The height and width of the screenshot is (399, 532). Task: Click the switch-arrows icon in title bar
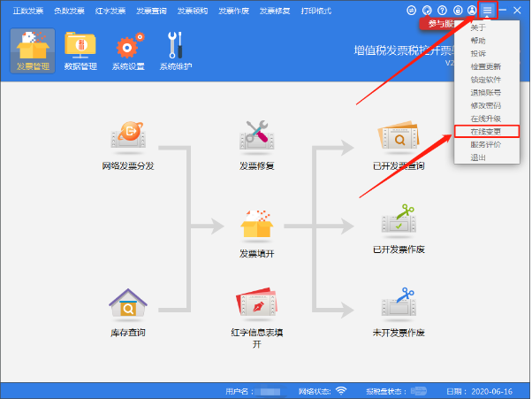pyautogui.click(x=411, y=11)
